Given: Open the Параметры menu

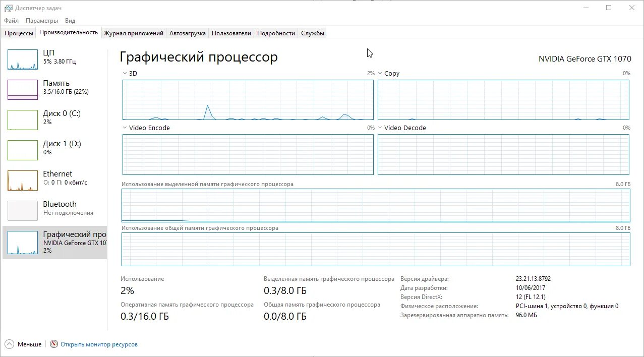Looking at the screenshot, I should [41, 20].
